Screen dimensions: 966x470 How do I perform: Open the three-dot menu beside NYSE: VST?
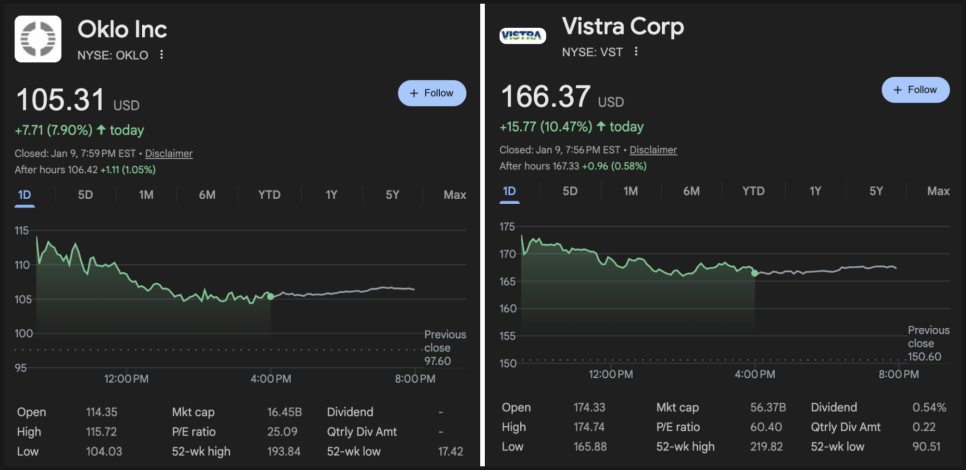click(635, 51)
